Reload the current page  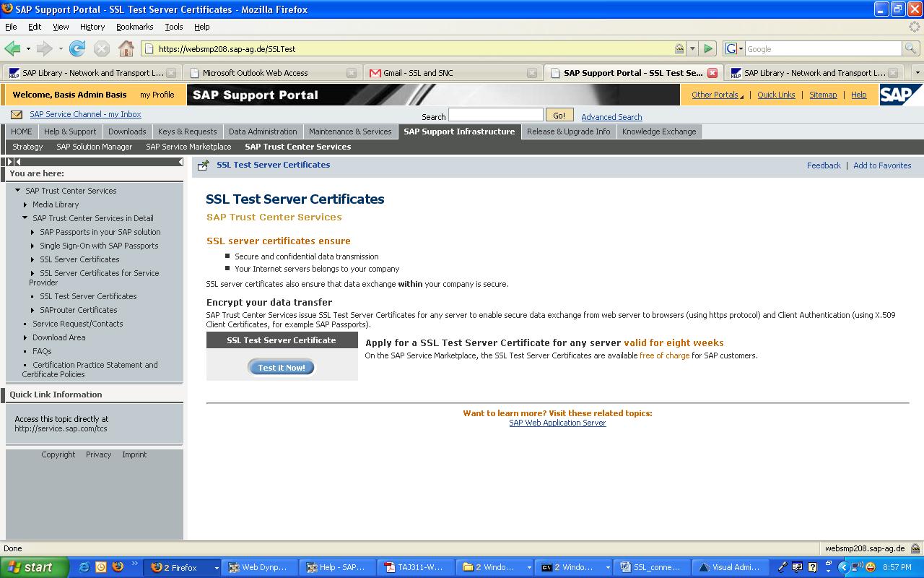pyautogui.click(x=77, y=48)
